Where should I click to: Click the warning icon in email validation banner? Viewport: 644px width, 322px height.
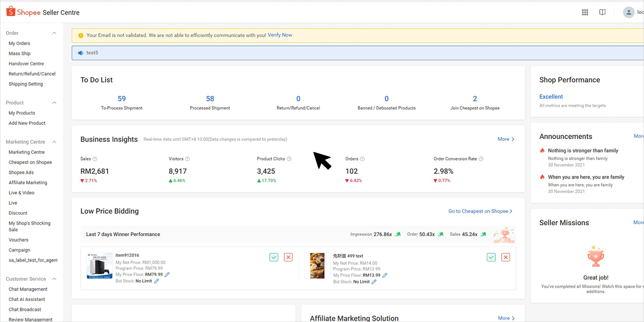coord(80,35)
